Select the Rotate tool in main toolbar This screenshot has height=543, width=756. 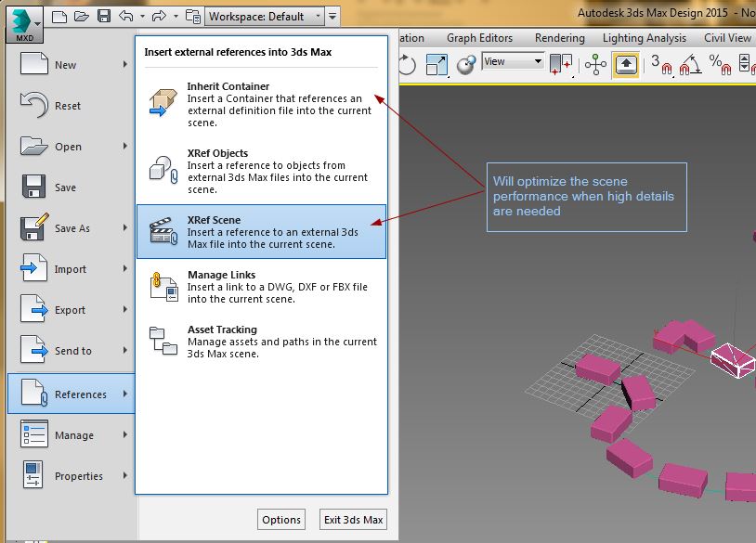coord(408,65)
